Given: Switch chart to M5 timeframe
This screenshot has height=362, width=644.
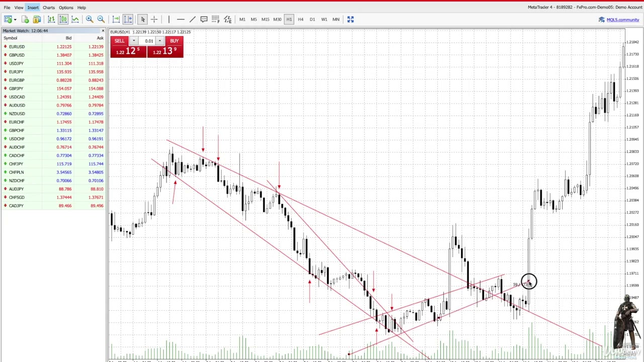Looking at the screenshot, I should coord(254,19).
